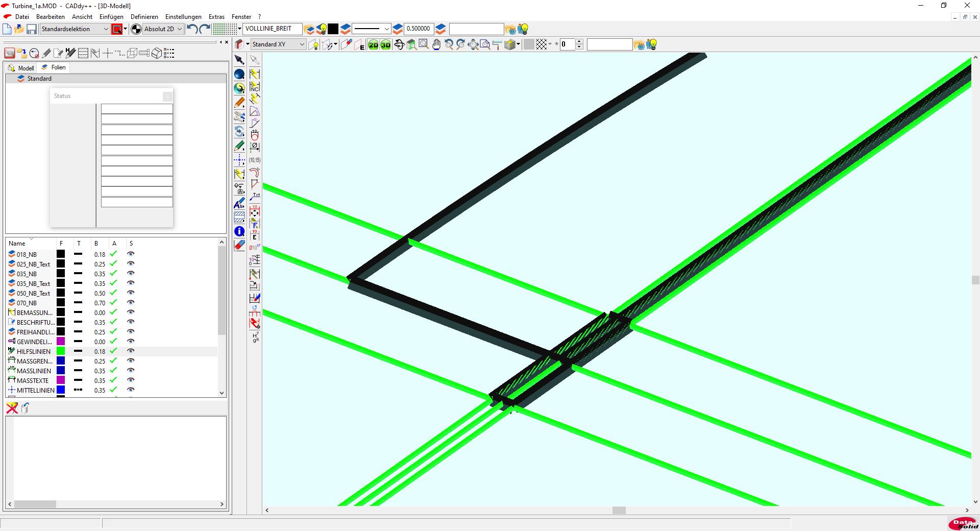
Task: Click the Name column header in layer list
Action: (17, 244)
